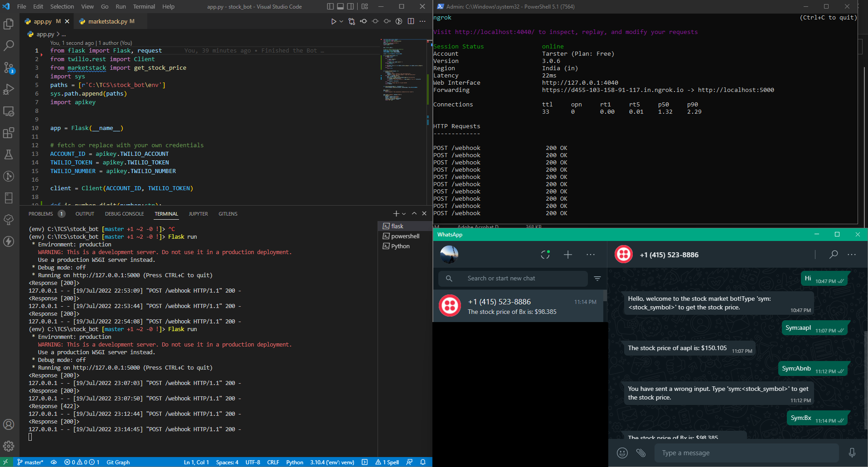Image resolution: width=868 pixels, height=467 pixels.
Task: Select interpreter 3.10.4 ('env': venv)
Action: tap(332, 462)
